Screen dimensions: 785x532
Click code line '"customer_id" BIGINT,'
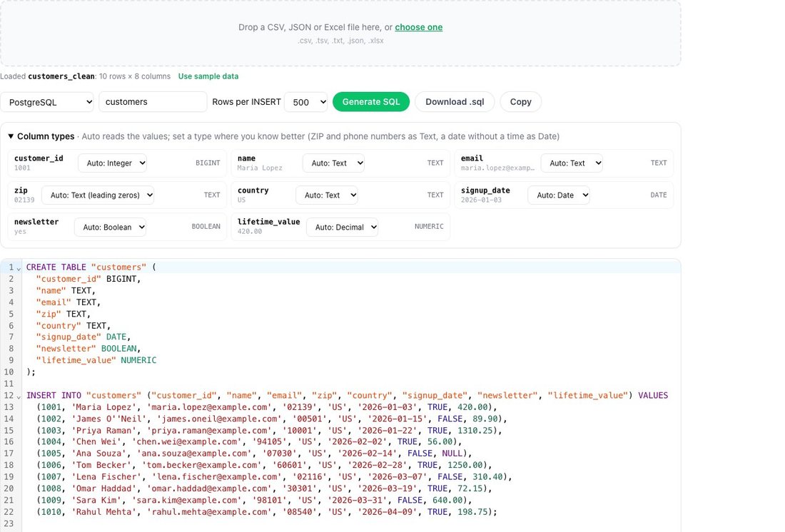click(x=88, y=279)
